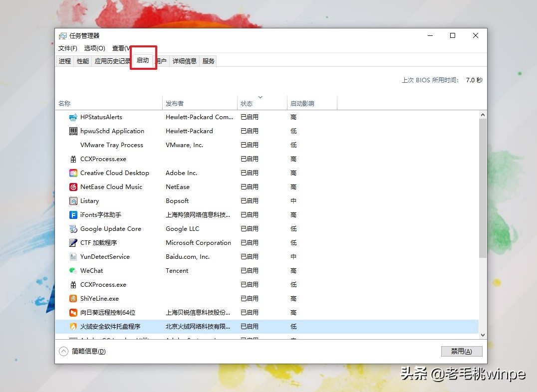This screenshot has height=392, width=537.
Task: Click publisher Bopsoft
Action: tap(177, 201)
